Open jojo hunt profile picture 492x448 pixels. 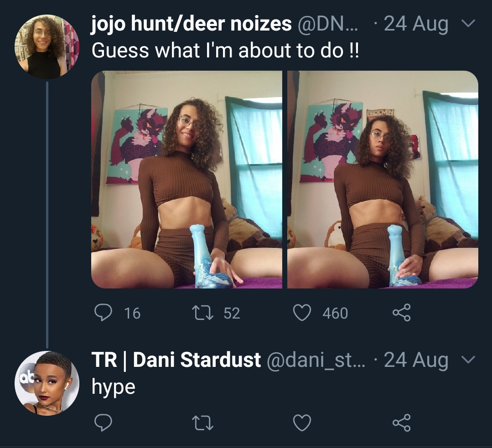tap(47, 46)
